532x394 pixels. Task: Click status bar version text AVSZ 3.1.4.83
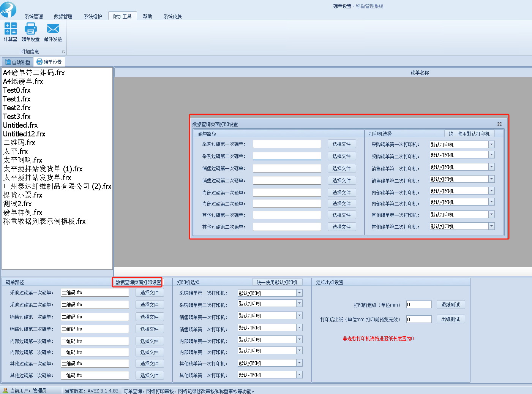coord(103,391)
